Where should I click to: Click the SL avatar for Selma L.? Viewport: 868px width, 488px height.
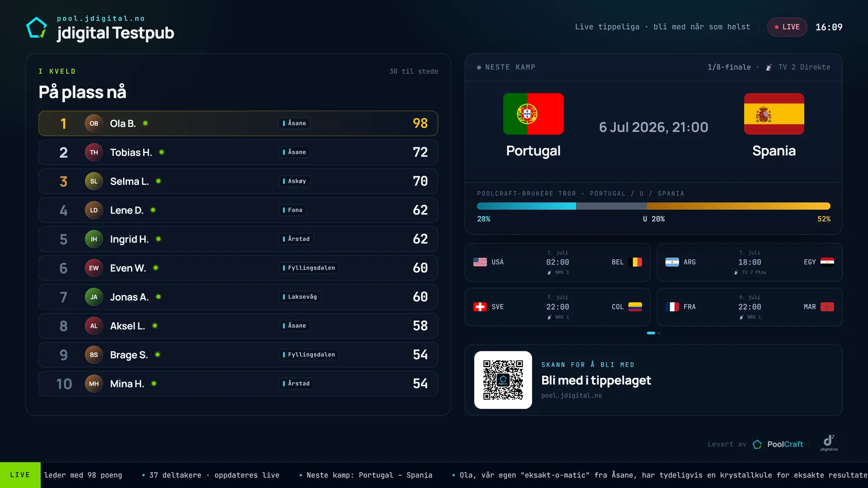coord(94,181)
